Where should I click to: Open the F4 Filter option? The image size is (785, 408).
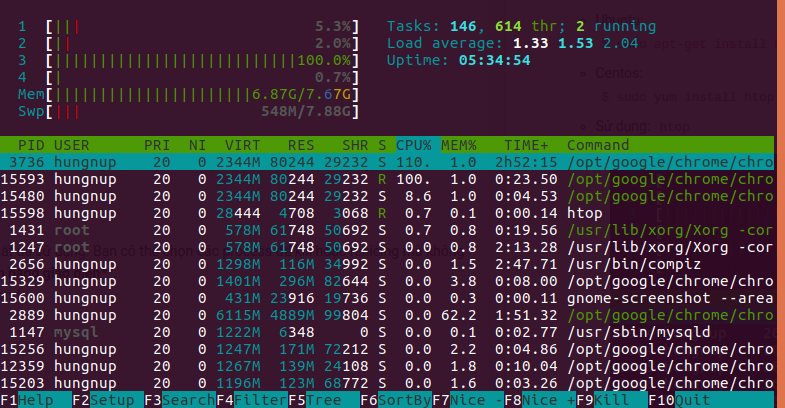(x=252, y=400)
